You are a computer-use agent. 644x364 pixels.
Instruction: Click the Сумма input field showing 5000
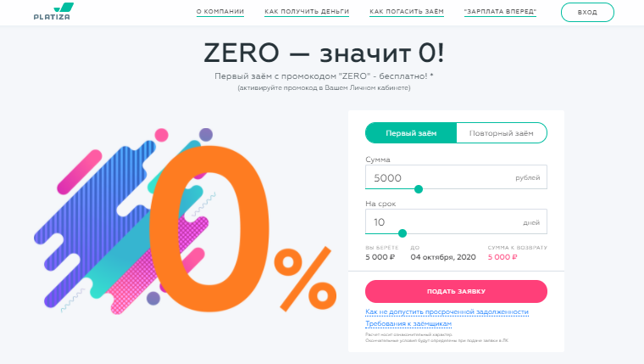pyautogui.click(x=456, y=177)
